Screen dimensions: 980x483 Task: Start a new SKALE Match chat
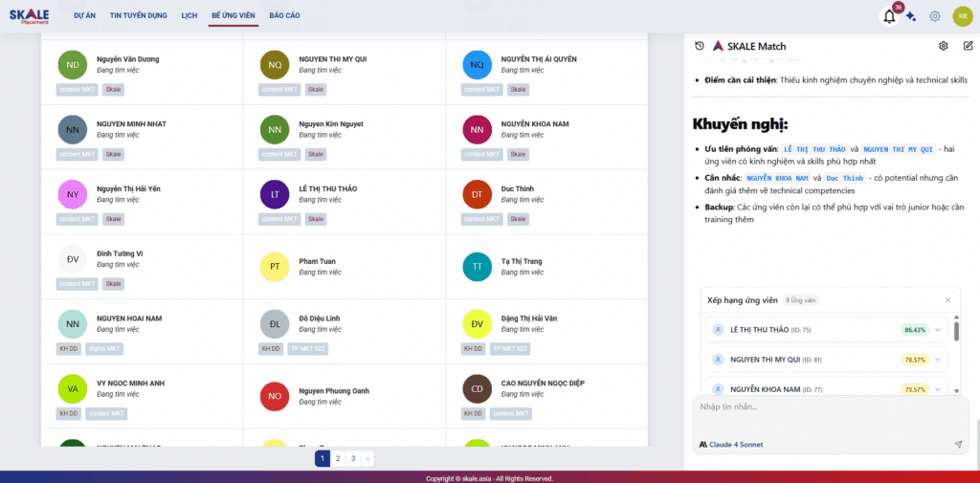[x=968, y=46]
